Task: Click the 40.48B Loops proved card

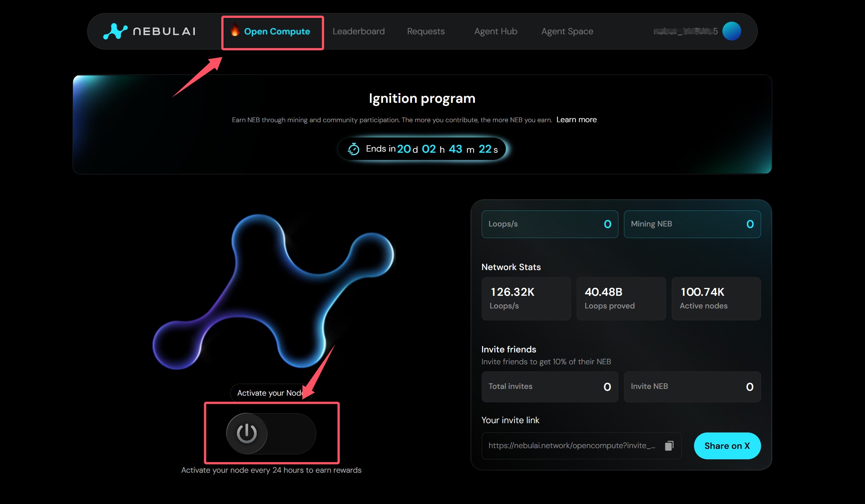Action: coord(621,298)
